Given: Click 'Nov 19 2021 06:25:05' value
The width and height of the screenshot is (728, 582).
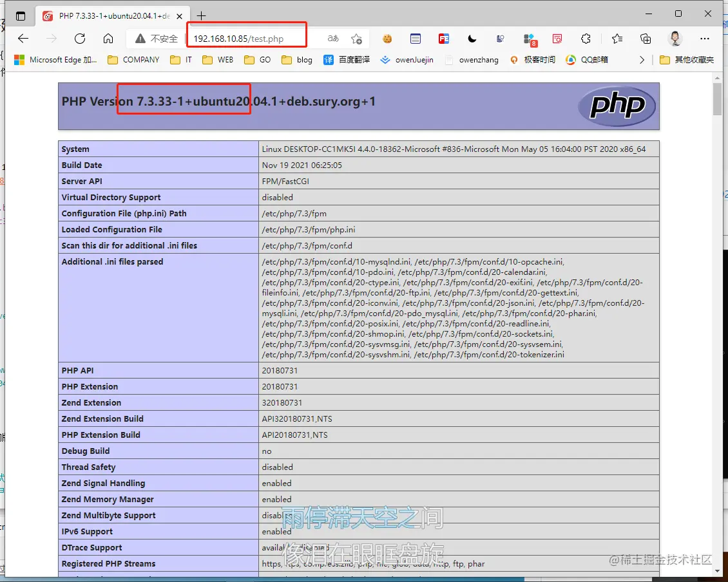Looking at the screenshot, I should [x=302, y=165].
